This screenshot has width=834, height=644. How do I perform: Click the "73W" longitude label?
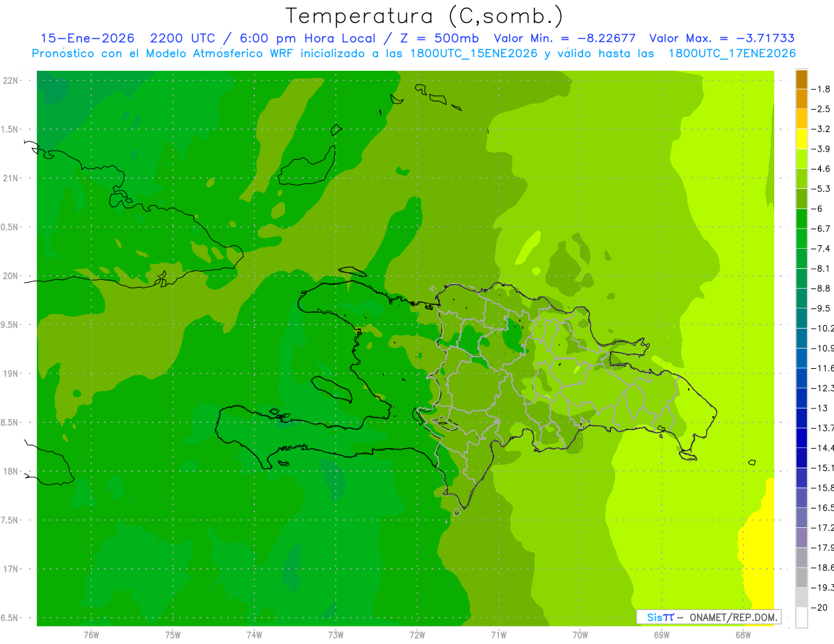(336, 634)
